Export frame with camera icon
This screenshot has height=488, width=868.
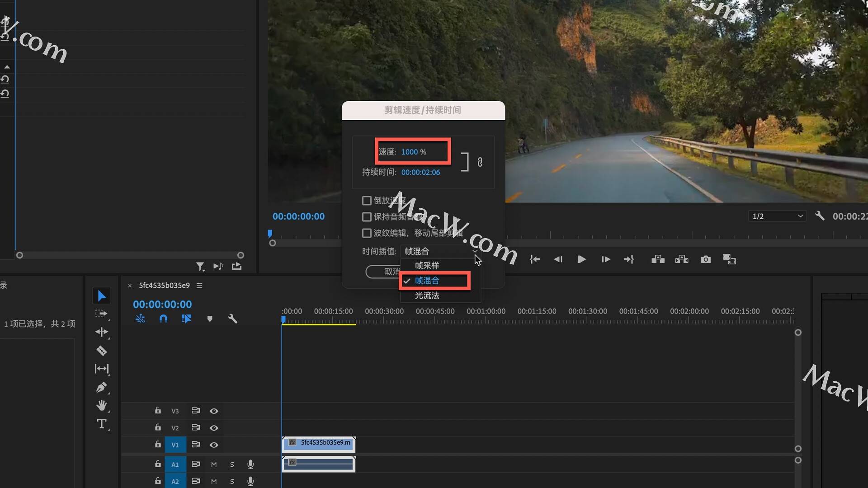tap(706, 259)
